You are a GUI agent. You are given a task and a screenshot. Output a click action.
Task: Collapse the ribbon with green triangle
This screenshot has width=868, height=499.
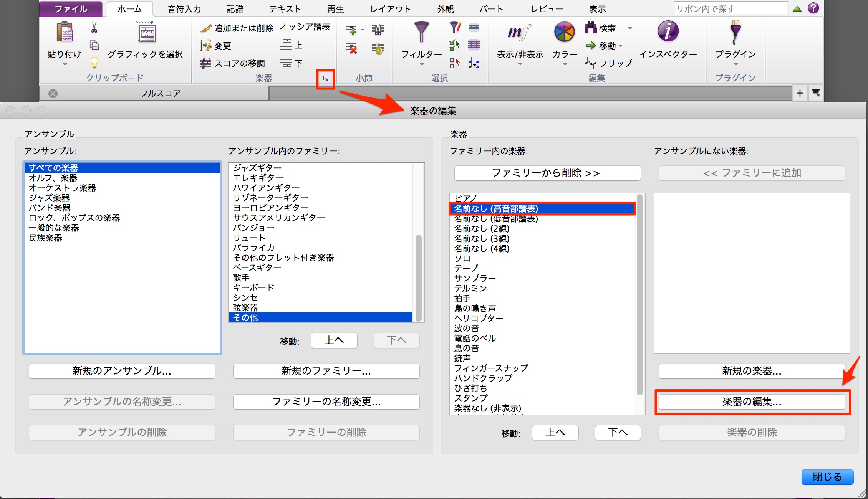[x=797, y=8]
